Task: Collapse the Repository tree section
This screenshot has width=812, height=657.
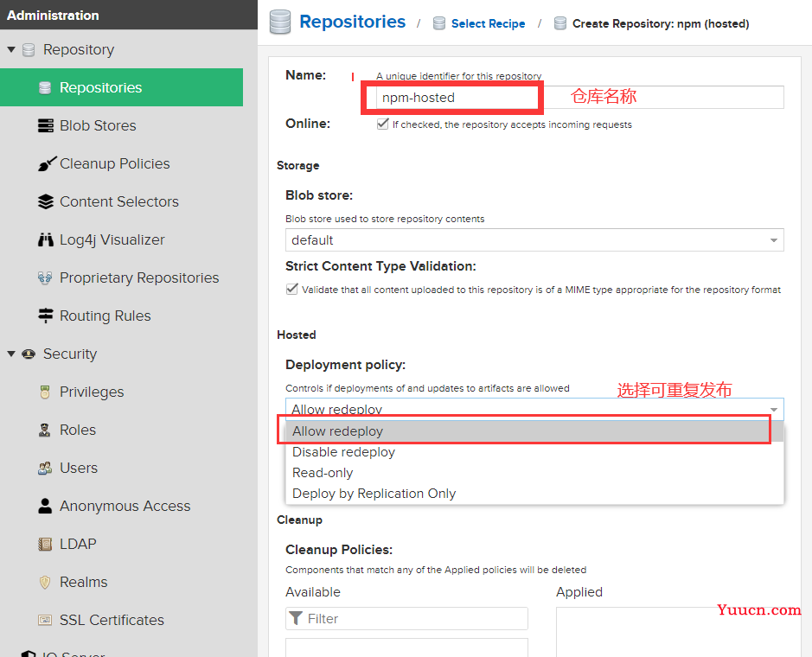Action: (11, 49)
